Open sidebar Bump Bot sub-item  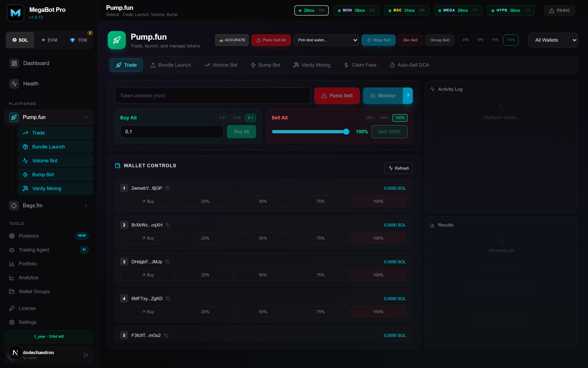click(x=55, y=175)
